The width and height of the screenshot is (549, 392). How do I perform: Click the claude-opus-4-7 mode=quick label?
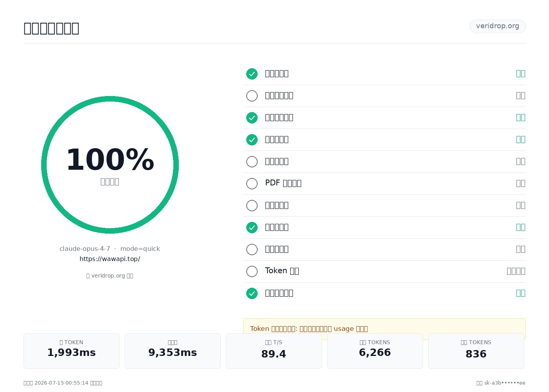pos(110,249)
